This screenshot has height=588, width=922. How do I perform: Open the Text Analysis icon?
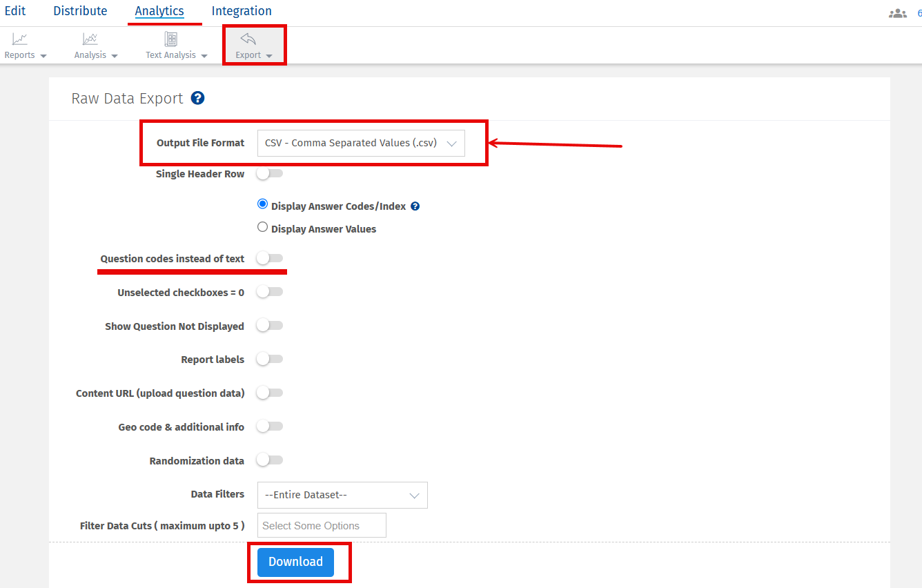click(171, 39)
